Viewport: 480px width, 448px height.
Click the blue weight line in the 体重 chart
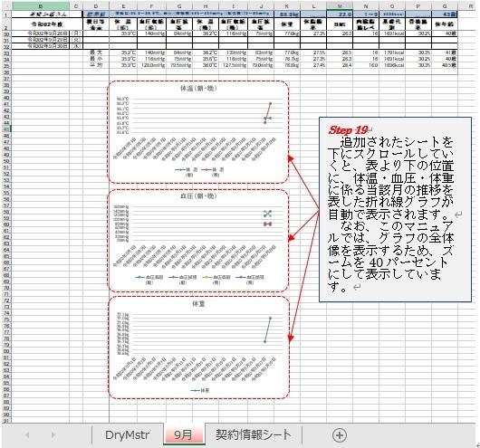[267, 329]
